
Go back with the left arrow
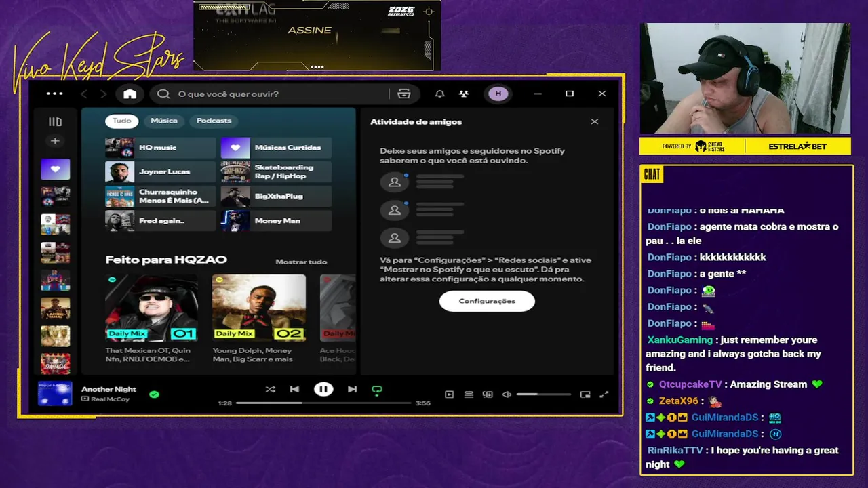click(84, 94)
